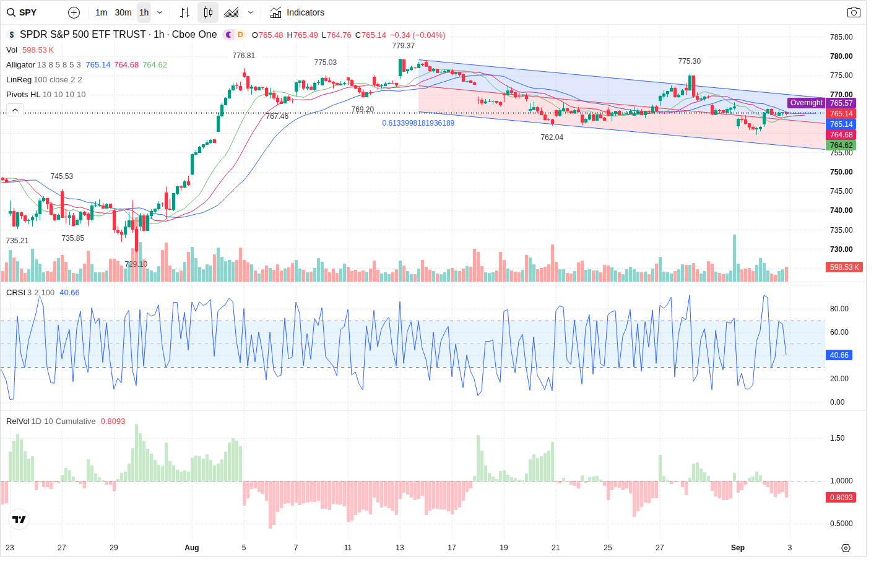Viewport: 879px width, 588px height.
Task: Expand the time interval dropdown chevron
Action: tap(160, 12)
